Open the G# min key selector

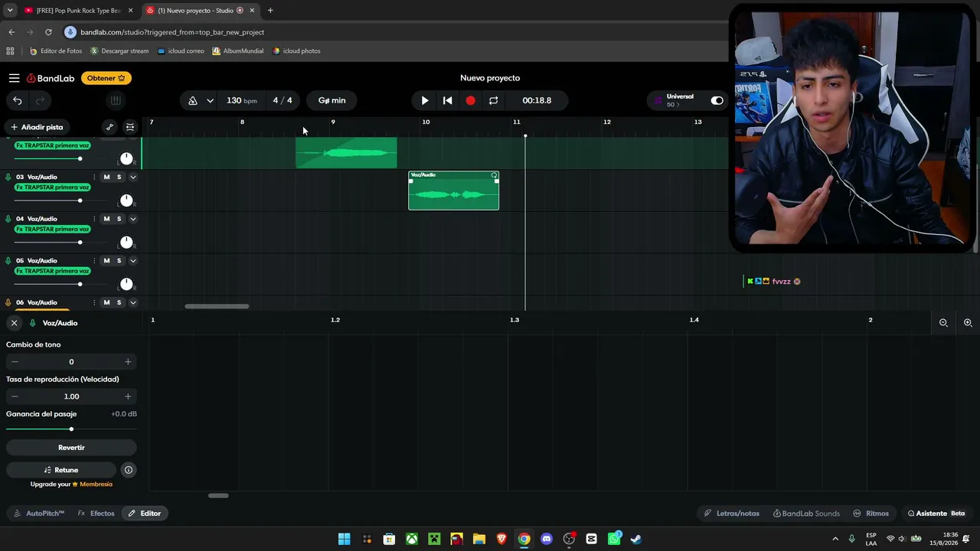pyautogui.click(x=332, y=100)
